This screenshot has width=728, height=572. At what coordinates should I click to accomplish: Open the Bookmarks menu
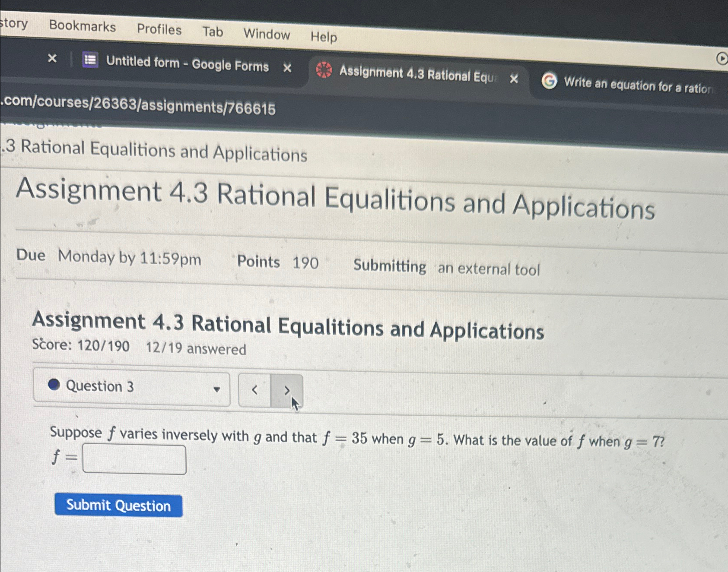pos(82,27)
